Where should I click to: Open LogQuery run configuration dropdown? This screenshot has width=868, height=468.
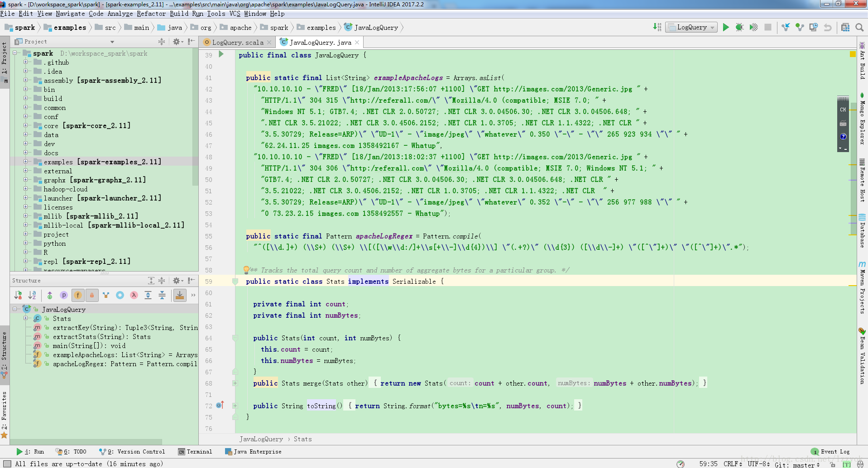692,28
